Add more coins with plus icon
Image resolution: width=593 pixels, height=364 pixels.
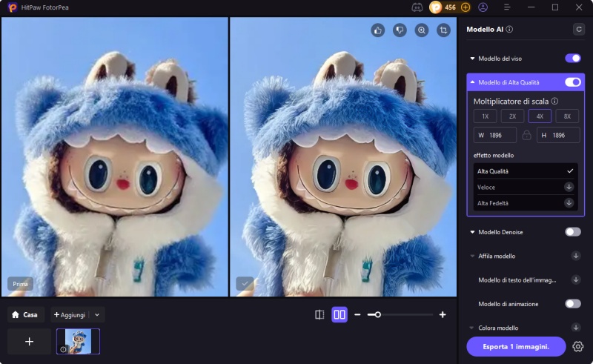click(x=466, y=7)
